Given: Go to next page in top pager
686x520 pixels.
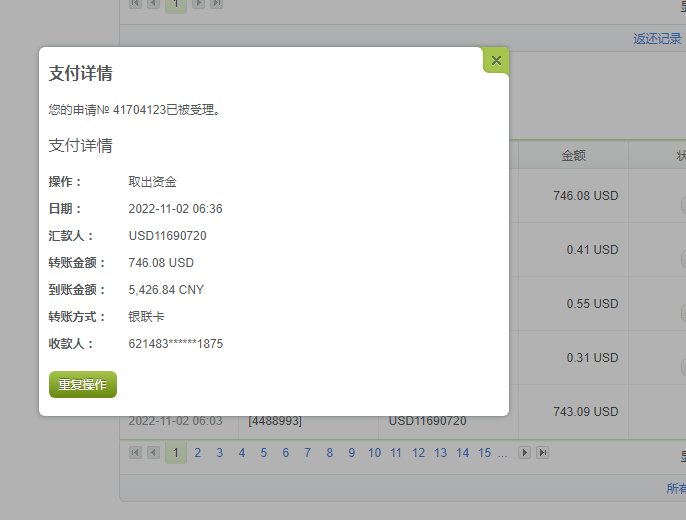Looking at the screenshot, I should tap(198, 3).
